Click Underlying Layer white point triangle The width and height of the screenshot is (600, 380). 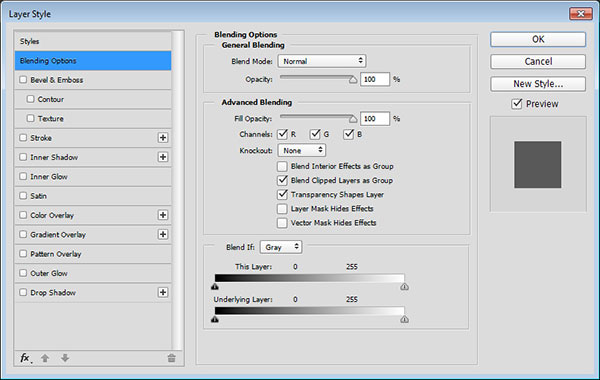(x=404, y=319)
